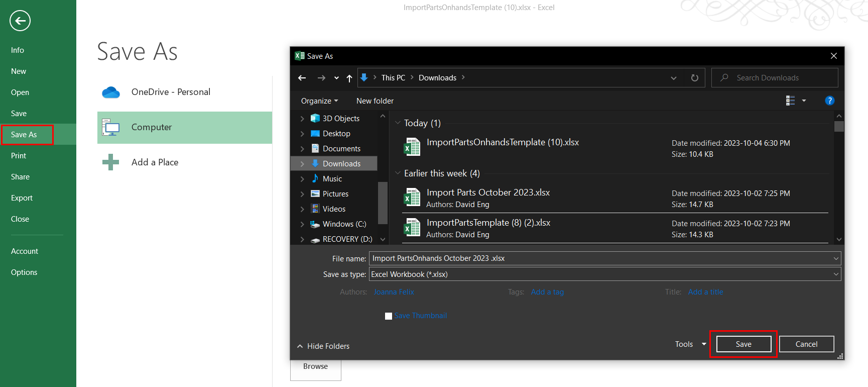Viewport: 868px width, 387px height.
Task: Open the dialog help question mark
Action: pos(830,101)
